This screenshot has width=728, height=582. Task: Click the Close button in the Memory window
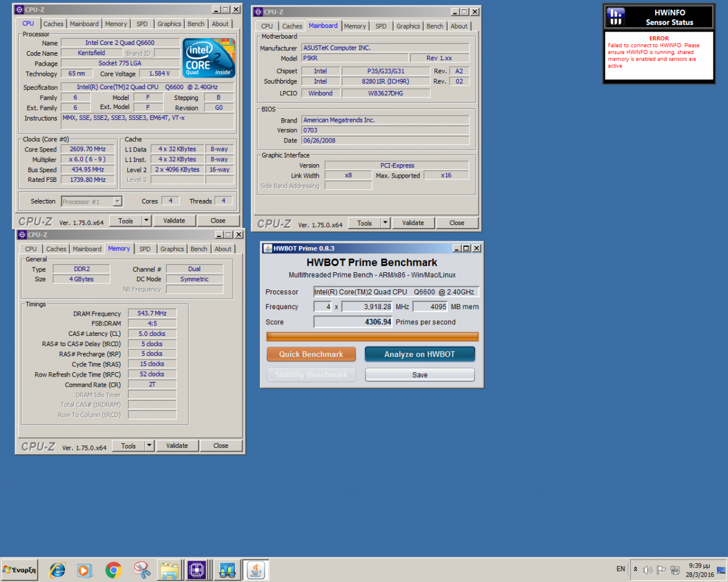pyautogui.click(x=221, y=446)
